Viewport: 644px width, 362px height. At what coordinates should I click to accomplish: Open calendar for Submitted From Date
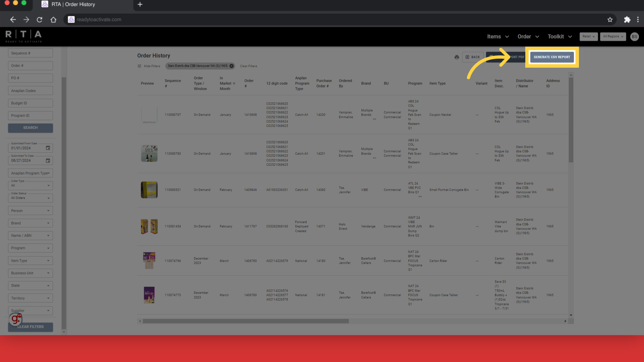click(48, 148)
